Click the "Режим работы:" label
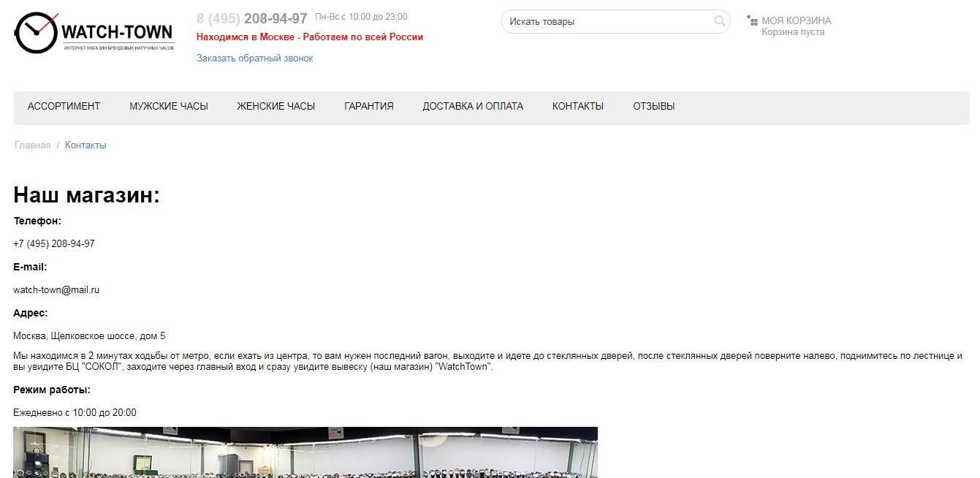 pos(52,390)
